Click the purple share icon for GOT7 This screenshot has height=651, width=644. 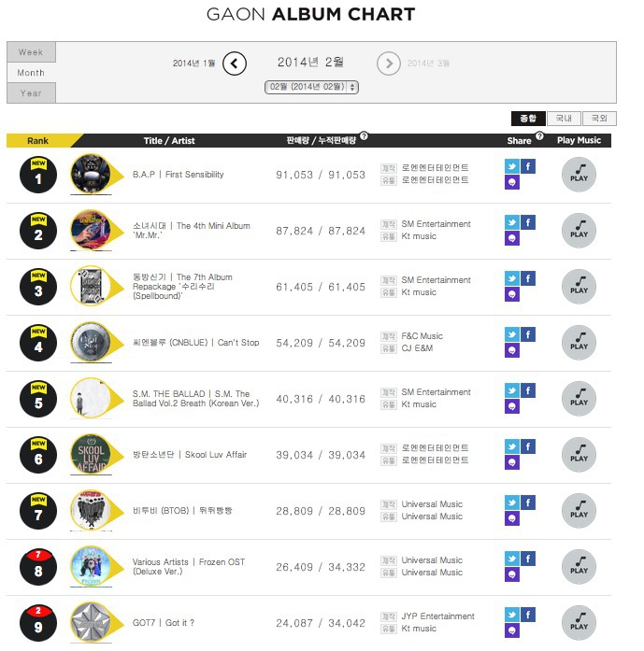coord(512,630)
